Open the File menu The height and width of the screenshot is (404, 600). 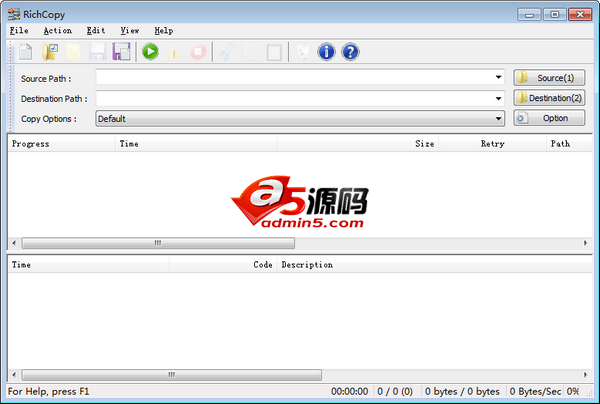[19, 31]
